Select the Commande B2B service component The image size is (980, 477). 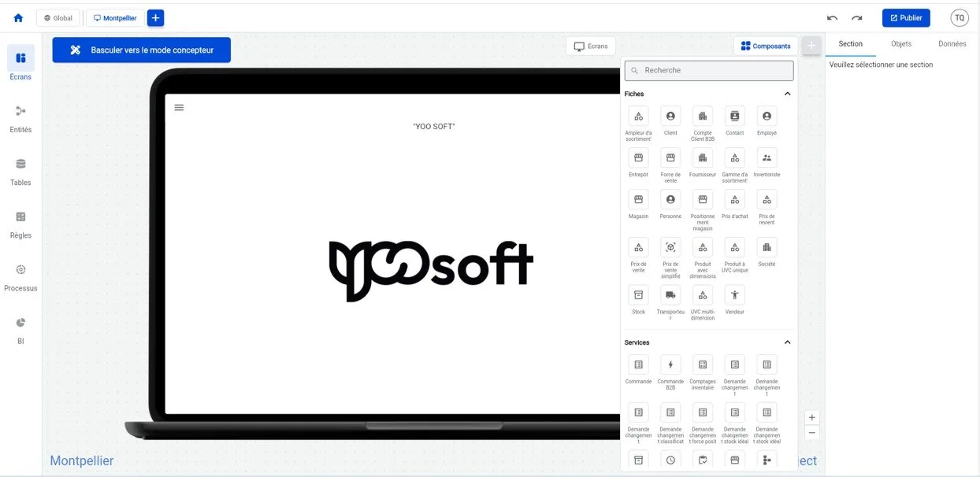[x=670, y=373]
